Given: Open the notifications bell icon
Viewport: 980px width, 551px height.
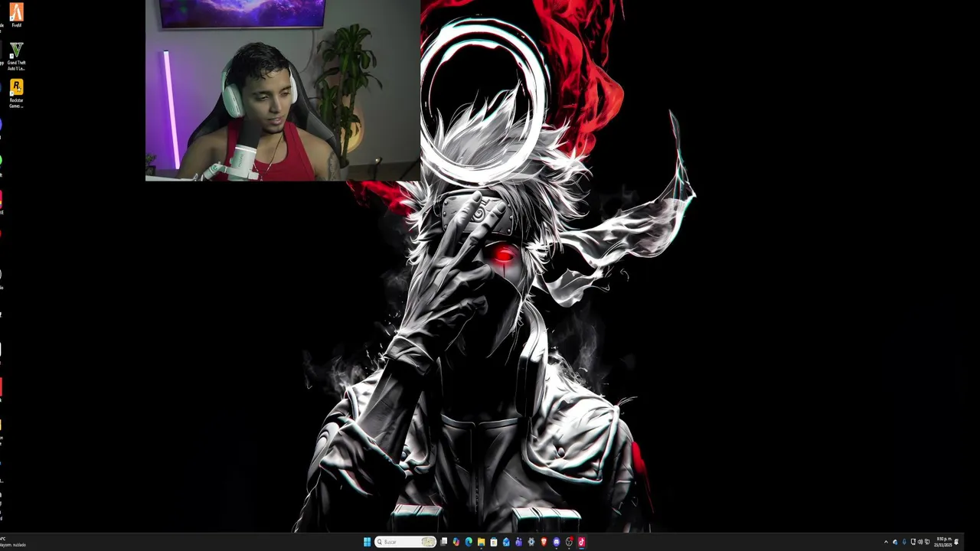Looking at the screenshot, I should [956, 542].
